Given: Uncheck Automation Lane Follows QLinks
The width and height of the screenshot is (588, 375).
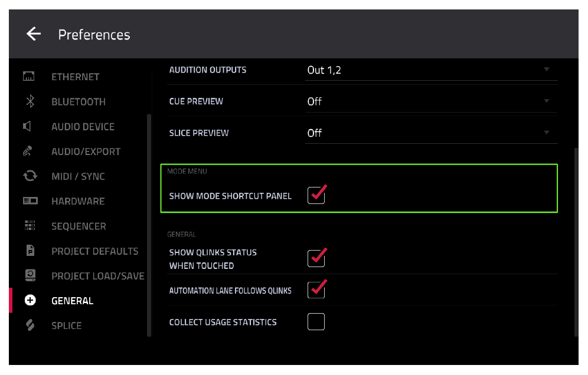Looking at the screenshot, I should coord(316,290).
